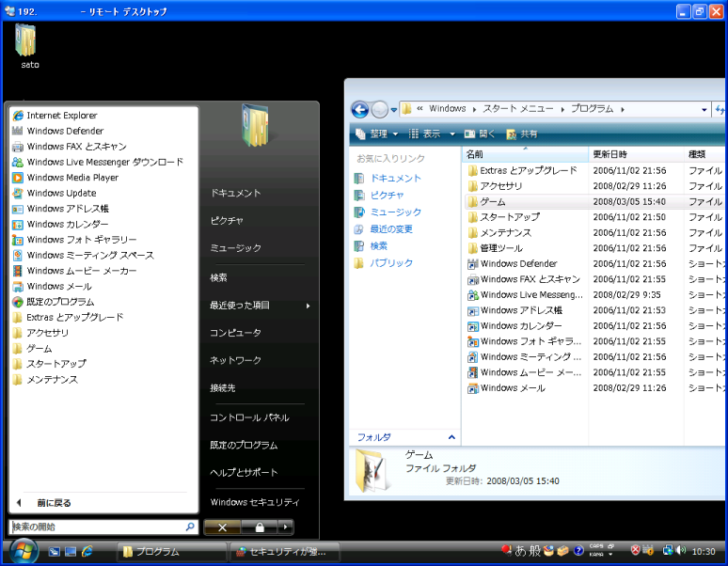The image size is (728, 566).
Task: Open ネットワーク from Start menu
Action: (x=235, y=360)
